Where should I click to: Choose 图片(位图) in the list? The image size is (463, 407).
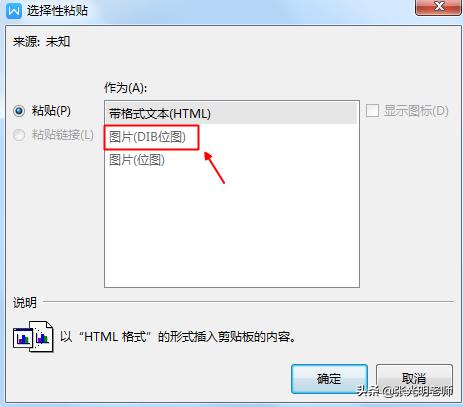[137, 160]
